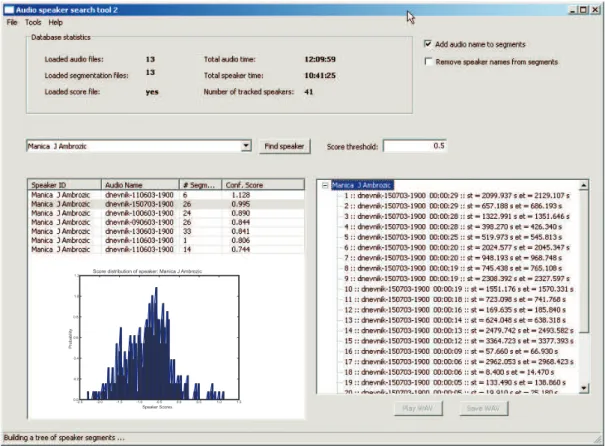
Task: Click the Speaker ID column header
Action: tap(64, 185)
